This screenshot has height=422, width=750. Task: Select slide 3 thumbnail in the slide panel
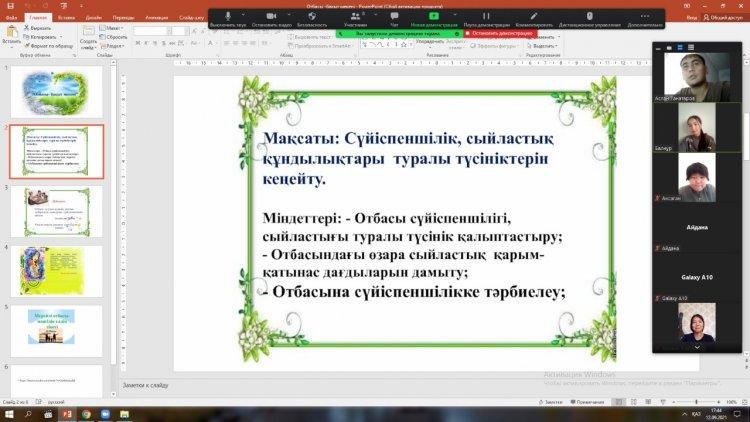pos(56,211)
